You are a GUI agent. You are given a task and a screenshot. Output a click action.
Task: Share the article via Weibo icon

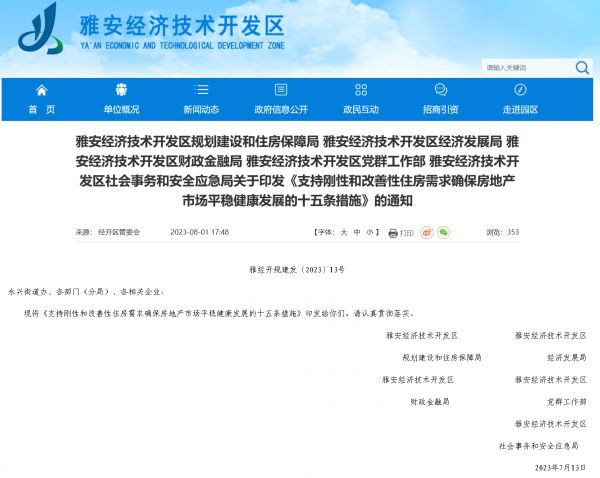(x=427, y=232)
